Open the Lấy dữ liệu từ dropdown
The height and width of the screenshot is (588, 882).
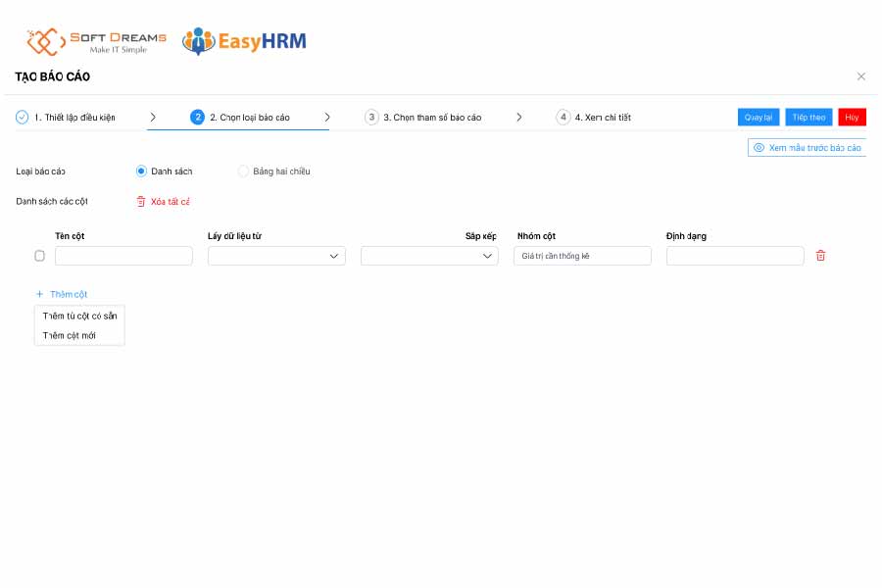276,256
